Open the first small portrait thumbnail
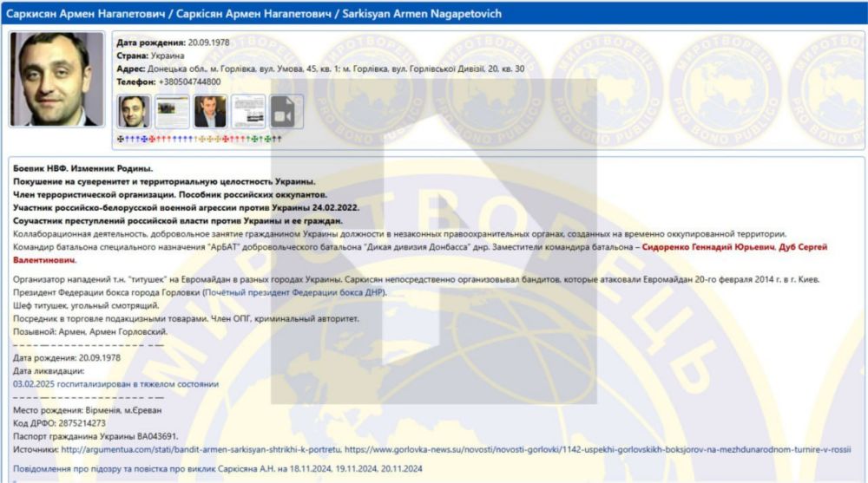Viewport: 868px width, 483px height. pyautogui.click(x=134, y=112)
